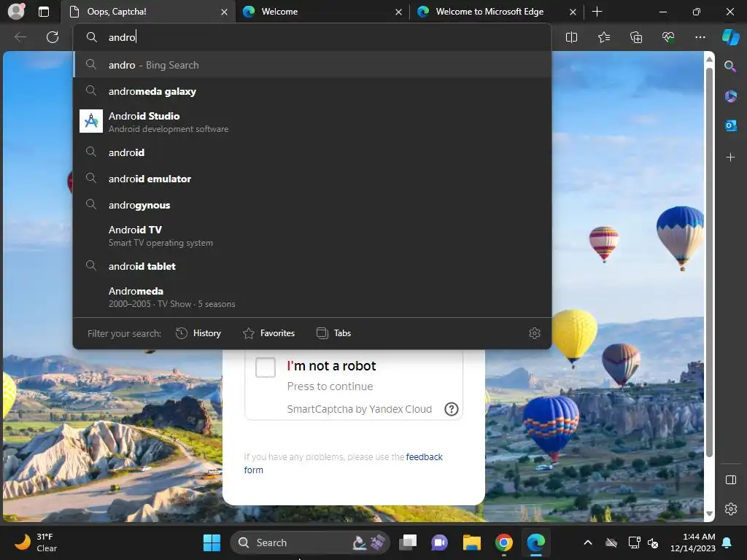The image size is (747, 560).
Task: Open the network status tray icon
Action: click(x=634, y=542)
